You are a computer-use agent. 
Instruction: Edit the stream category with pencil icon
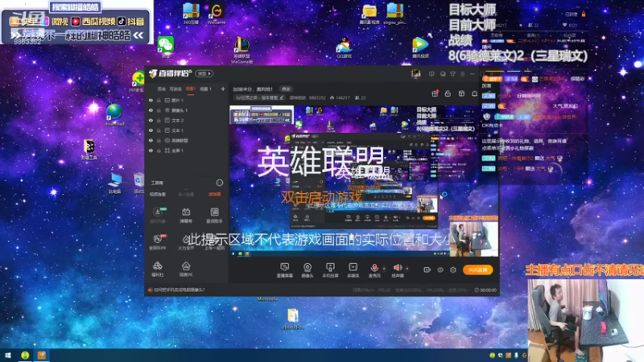[282, 97]
